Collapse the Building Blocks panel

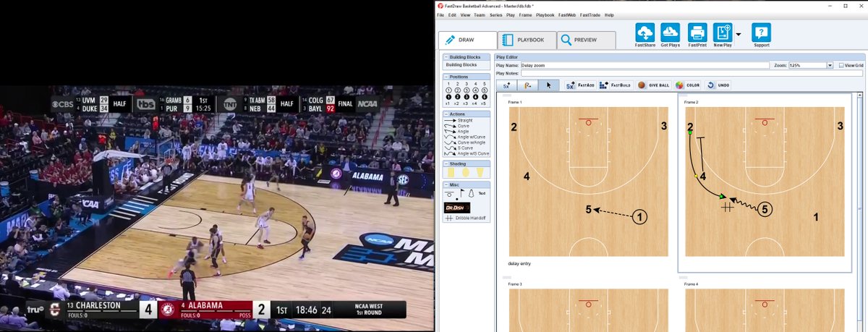pyautogui.click(x=446, y=57)
